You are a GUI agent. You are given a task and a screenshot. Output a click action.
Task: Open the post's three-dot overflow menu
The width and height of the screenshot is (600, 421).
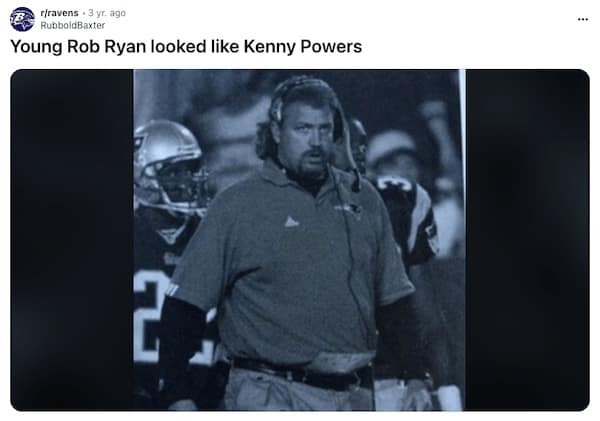click(x=583, y=19)
